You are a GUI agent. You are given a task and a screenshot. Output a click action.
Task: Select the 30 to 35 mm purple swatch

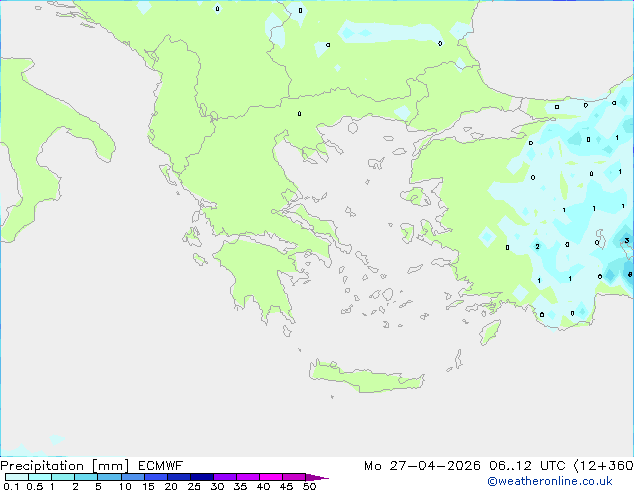(224, 477)
